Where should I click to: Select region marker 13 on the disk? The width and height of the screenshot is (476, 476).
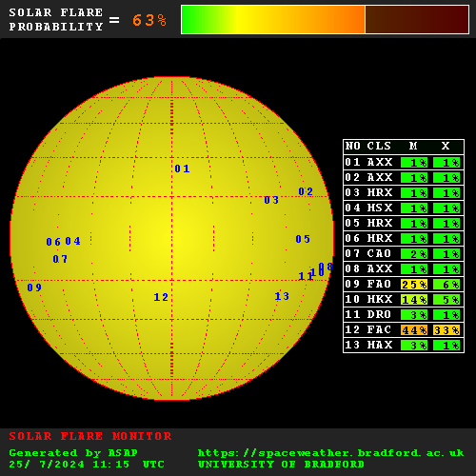[x=282, y=296]
